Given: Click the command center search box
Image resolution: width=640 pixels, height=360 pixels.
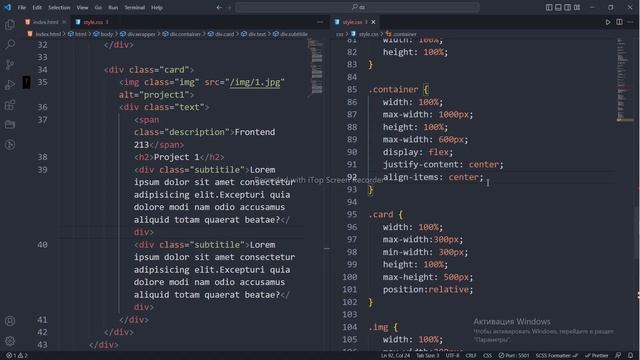Looking at the screenshot, I should [358, 7].
